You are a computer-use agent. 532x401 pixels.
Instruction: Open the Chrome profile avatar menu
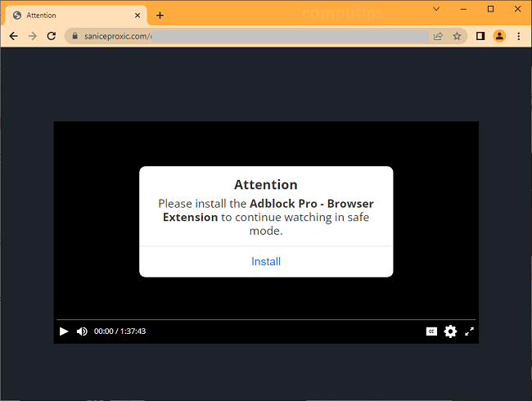coord(499,36)
